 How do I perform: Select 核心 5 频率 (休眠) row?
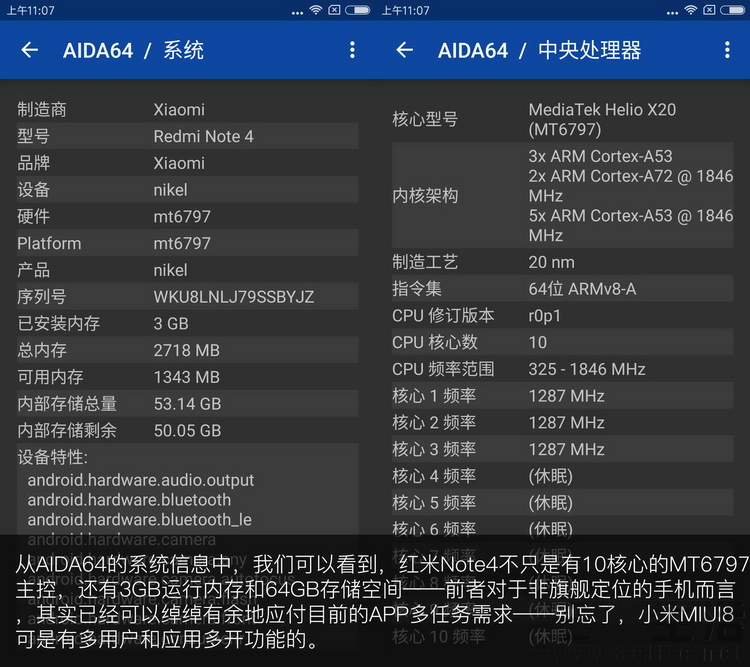562,503
